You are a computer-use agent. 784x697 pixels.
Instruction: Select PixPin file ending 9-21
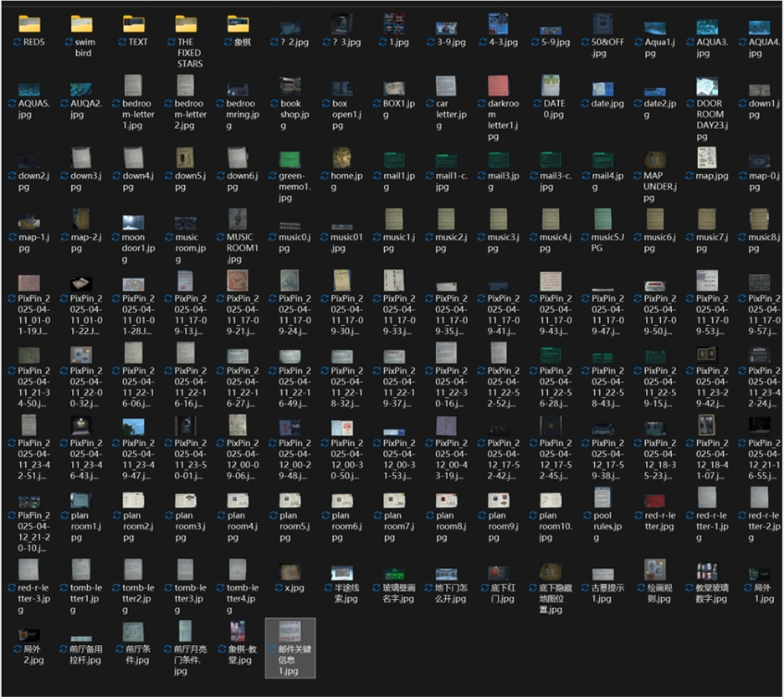[x=238, y=304]
